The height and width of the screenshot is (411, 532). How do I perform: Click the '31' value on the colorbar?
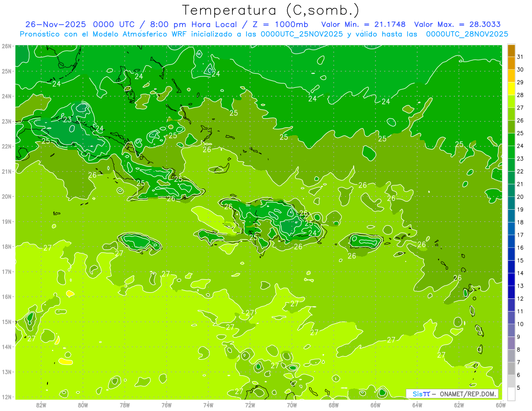pyautogui.click(x=520, y=57)
